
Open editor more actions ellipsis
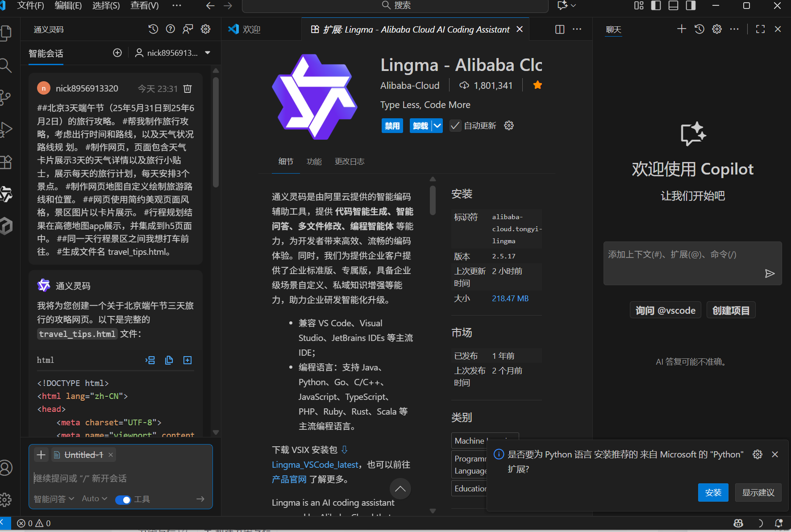pyautogui.click(x=577, y=29)
